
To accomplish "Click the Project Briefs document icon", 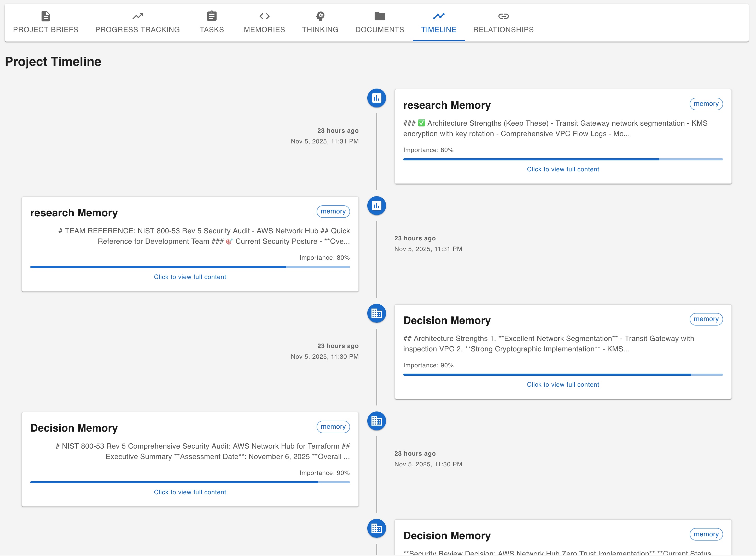I will click(45, 16).
